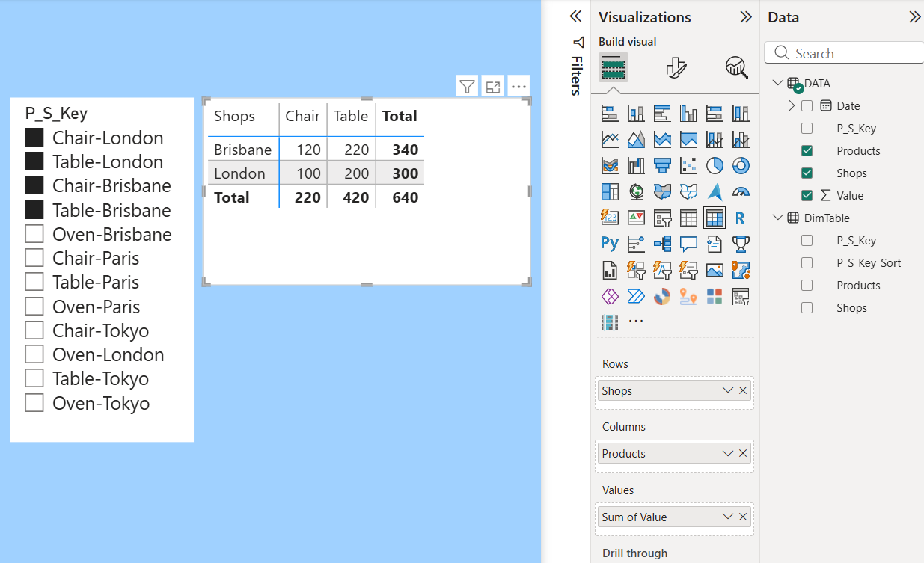
Task: Open the Products field dropdown in Columns
Action: [x=728, y=453]
